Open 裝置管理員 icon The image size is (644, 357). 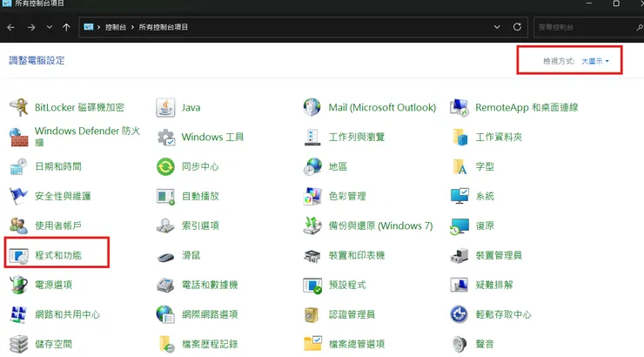[x=460, y=255]
